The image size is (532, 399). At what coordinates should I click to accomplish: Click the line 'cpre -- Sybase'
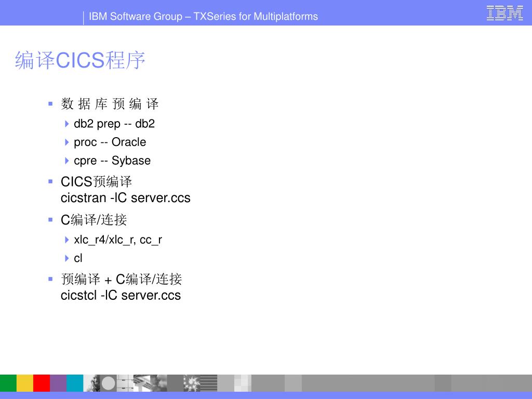(x=112, y=161)
